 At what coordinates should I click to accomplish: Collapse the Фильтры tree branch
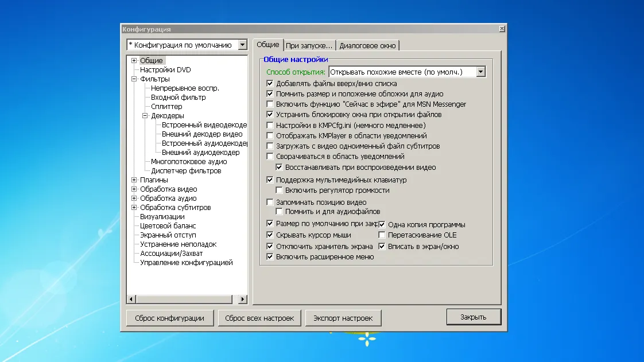[134, 79]
